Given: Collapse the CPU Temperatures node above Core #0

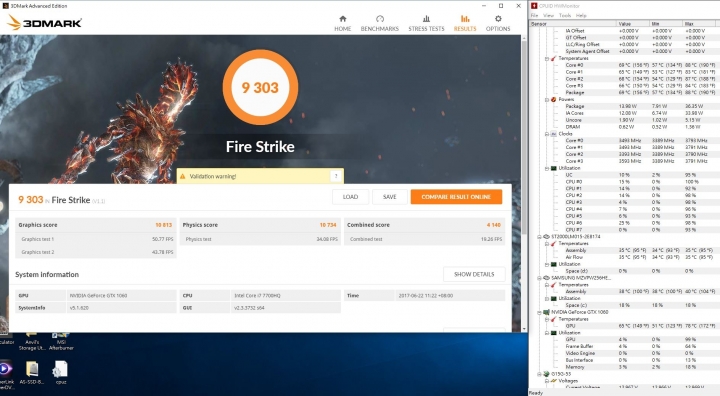Looking at the screenshot, I should point(547,58).
